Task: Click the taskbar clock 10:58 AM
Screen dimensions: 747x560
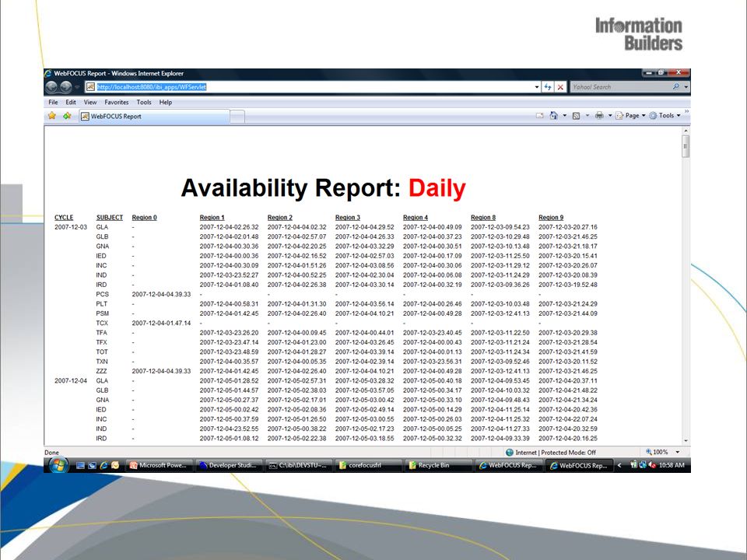Action: 672,465
